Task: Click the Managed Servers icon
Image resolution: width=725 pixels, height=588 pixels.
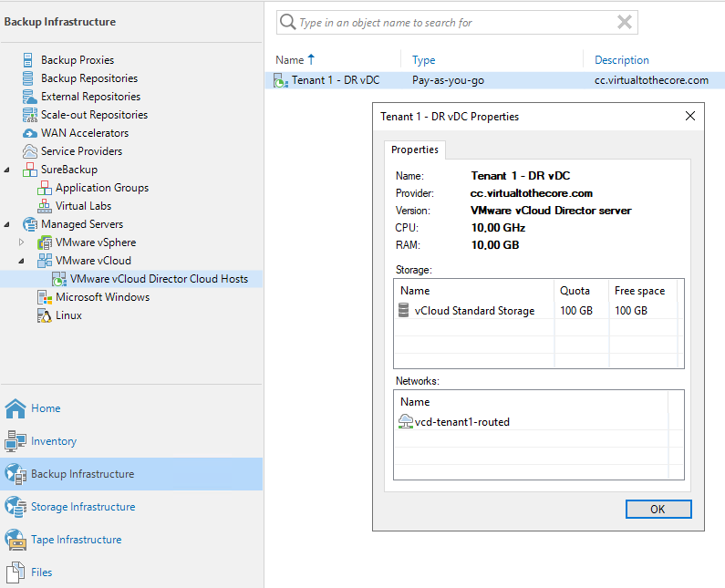Action: pyautogui.click(x=29, y=224)
